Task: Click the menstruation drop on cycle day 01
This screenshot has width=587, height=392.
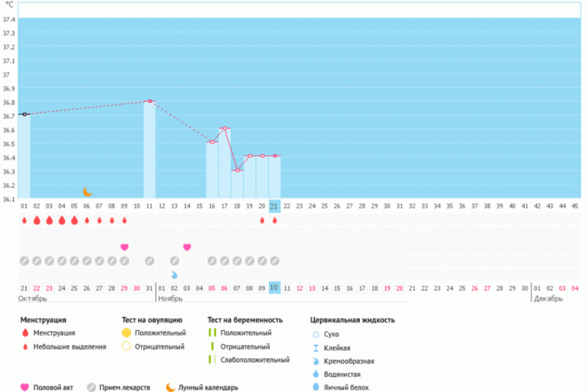Action: pos(24,220)
